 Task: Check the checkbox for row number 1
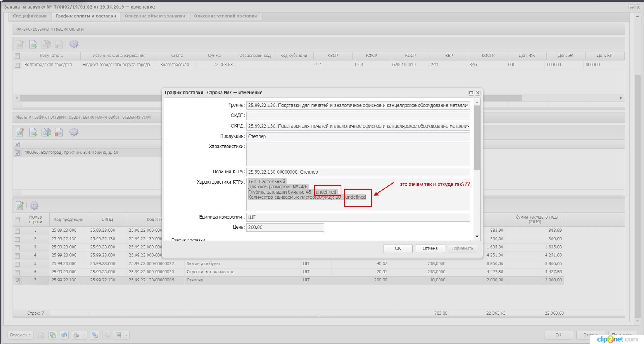[17, 231]
